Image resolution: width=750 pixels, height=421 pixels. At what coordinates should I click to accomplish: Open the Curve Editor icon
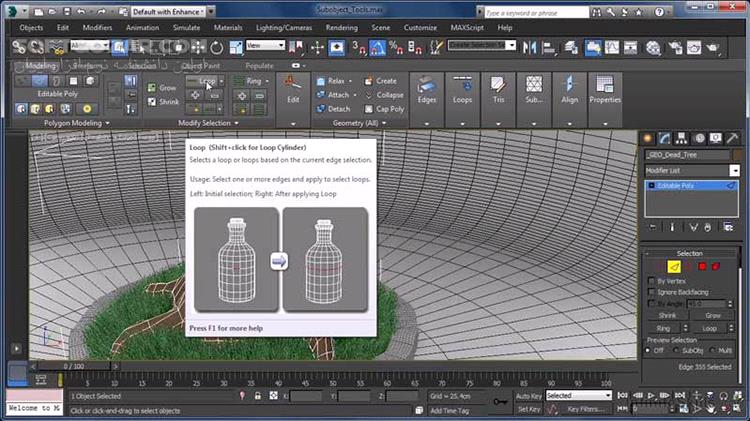(x=612, y=47)
